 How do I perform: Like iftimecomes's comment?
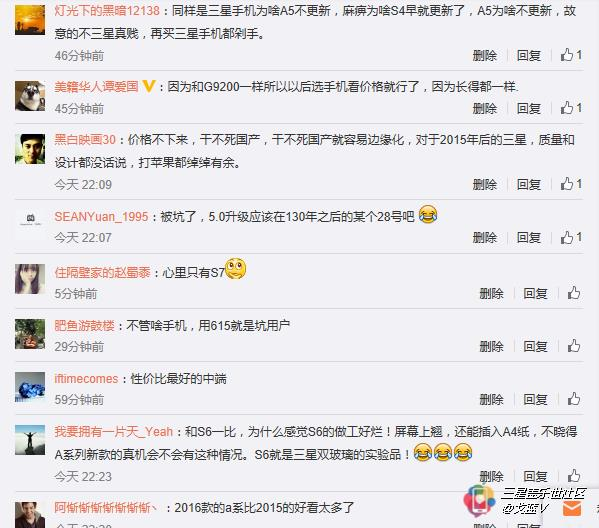(x=574, y=399)
